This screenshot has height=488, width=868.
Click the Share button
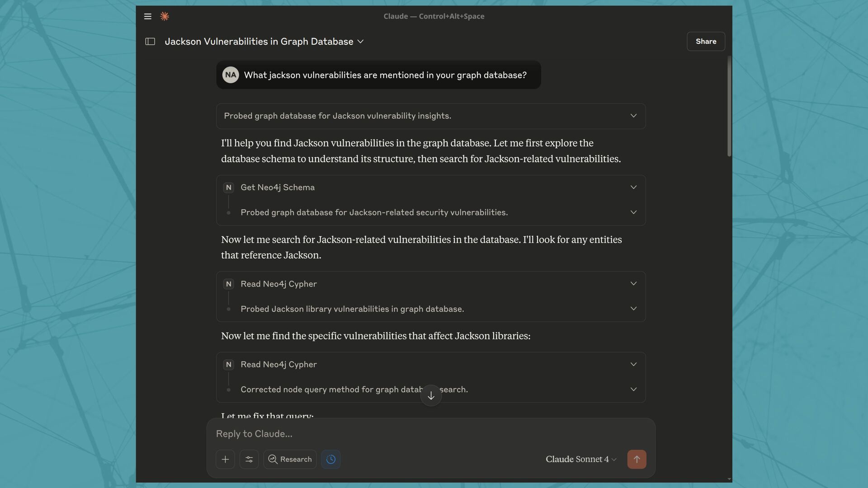pos(706,42)
